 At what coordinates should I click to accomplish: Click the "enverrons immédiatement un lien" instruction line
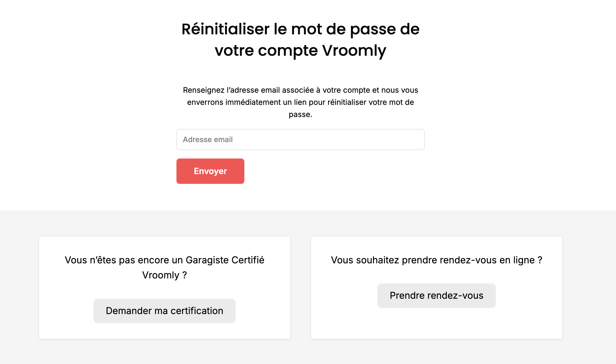[x=247, y=102]
